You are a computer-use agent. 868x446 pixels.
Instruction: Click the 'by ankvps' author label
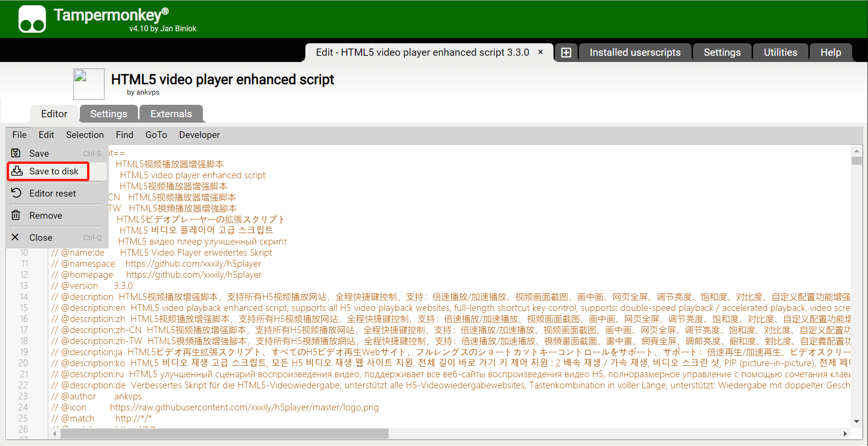pyautogui.click(x=143, y=92)
